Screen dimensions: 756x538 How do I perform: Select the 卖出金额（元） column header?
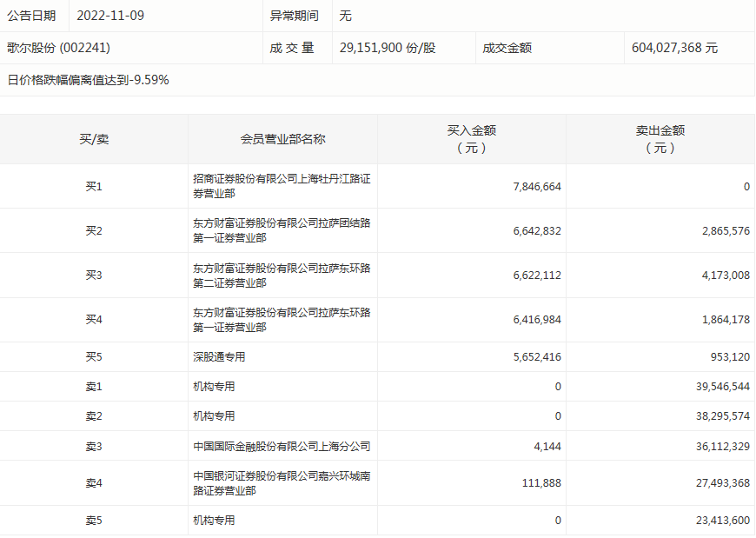point(660,139)
